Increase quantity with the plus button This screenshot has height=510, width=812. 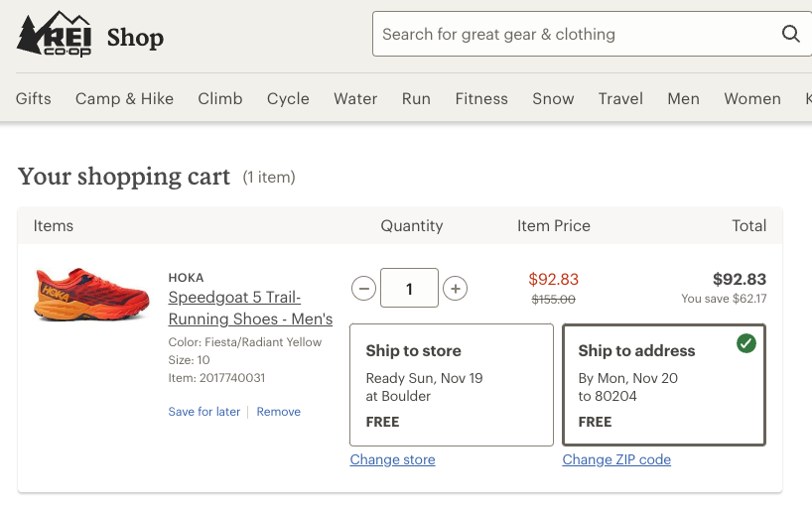coord(456,289)
